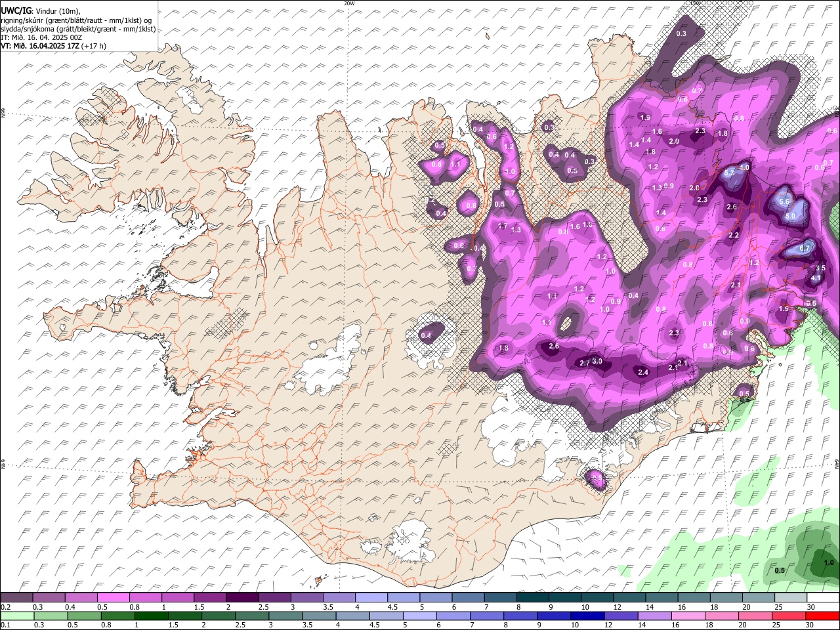Click the '4.1' snowfall value on the map

816,278
